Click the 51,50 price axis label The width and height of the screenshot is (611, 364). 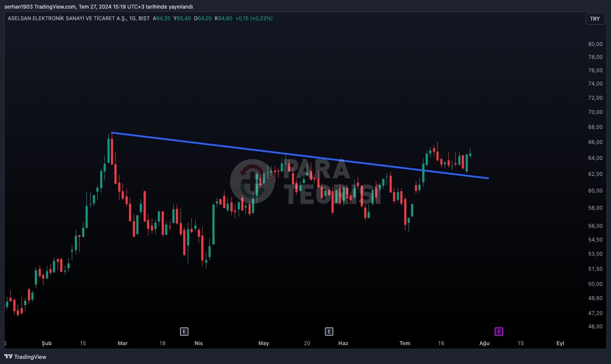click(595, 269)
